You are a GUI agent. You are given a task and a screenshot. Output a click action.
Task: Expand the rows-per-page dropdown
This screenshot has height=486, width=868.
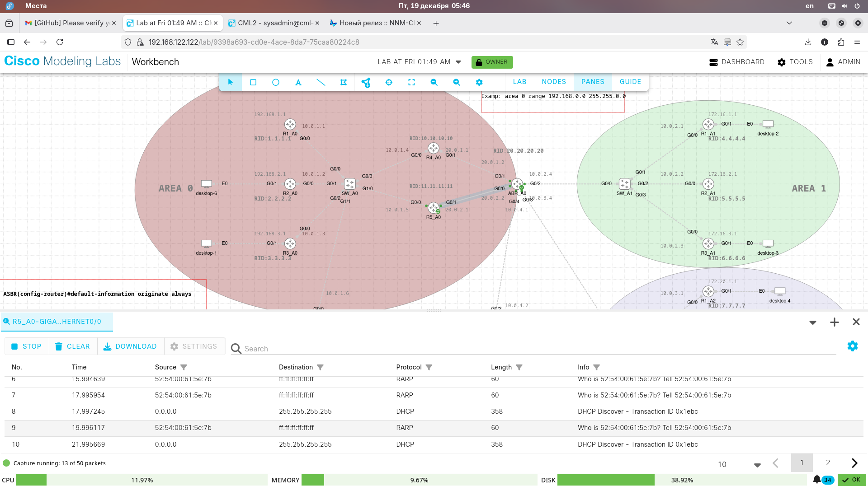(757, 464)
